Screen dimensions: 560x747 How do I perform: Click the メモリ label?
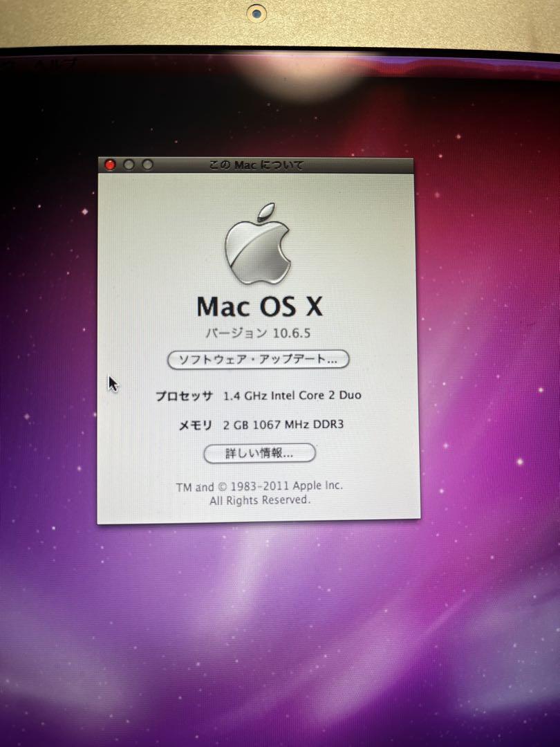(195, 425)
